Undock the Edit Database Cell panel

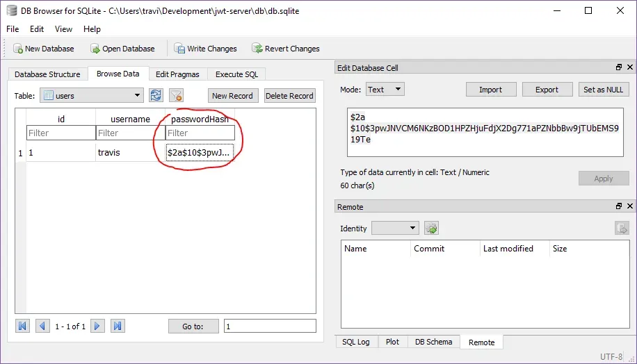(x=619, y=67)
